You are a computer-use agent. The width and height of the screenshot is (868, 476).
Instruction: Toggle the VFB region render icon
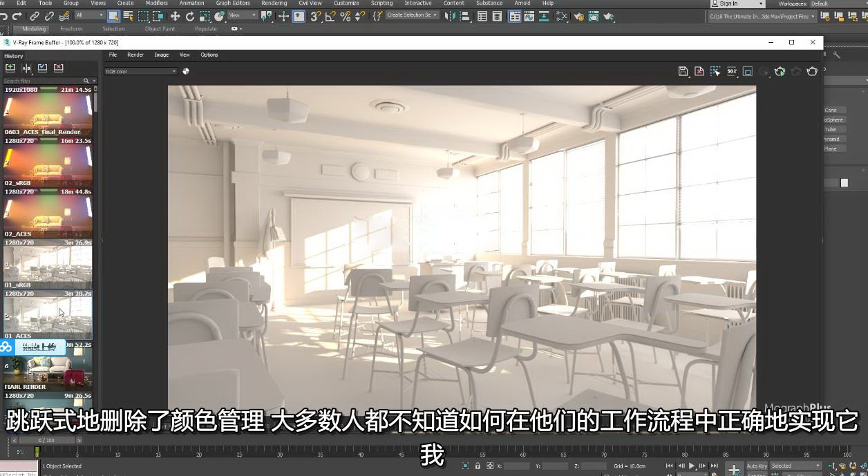click(747, 71)
